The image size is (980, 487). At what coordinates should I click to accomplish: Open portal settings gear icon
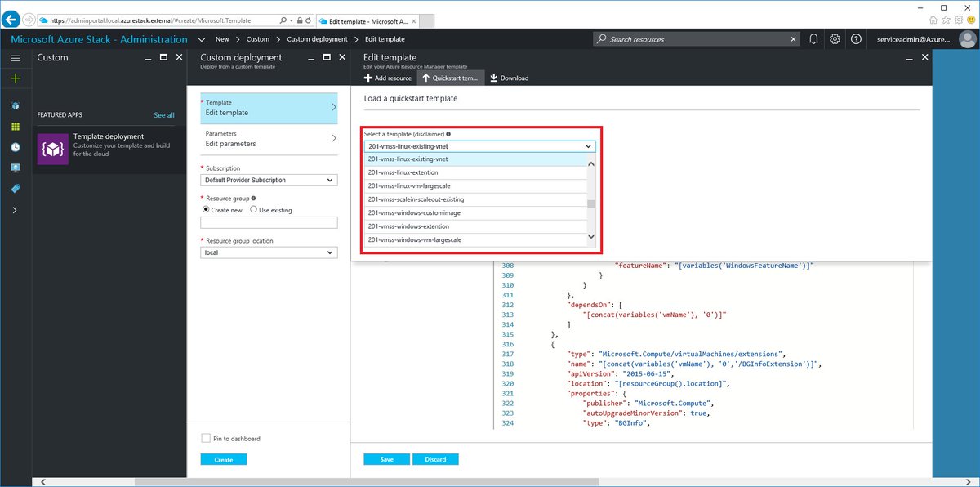tap(835, 38)
